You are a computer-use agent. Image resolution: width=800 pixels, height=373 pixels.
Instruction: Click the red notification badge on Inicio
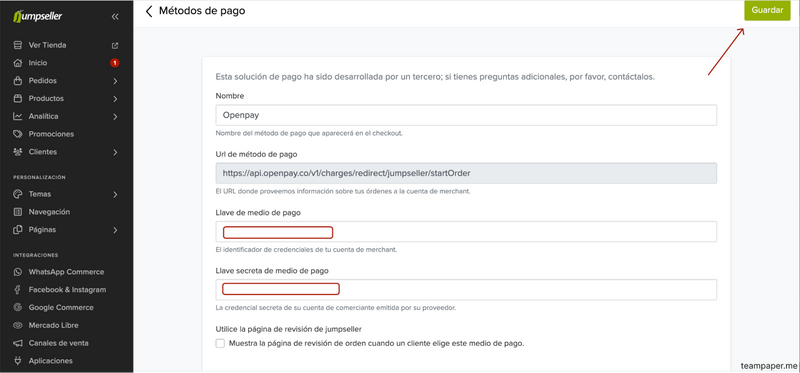pos(115,63)
